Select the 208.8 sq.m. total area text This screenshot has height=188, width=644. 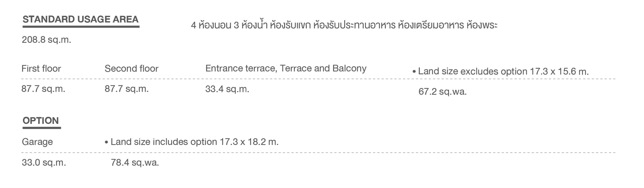pos(46,40)
